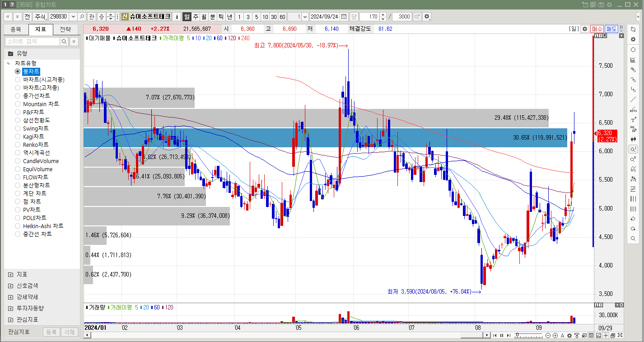Viewport: 644px width, 342px height.
Task: Expand smart search options chevron
Action: 74,41
